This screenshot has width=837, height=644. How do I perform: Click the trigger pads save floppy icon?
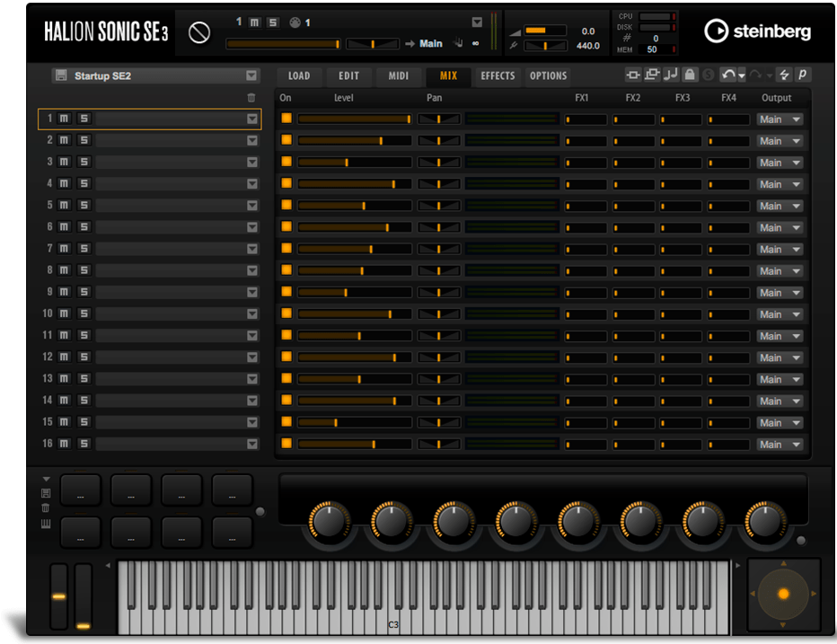pos(46,493)
